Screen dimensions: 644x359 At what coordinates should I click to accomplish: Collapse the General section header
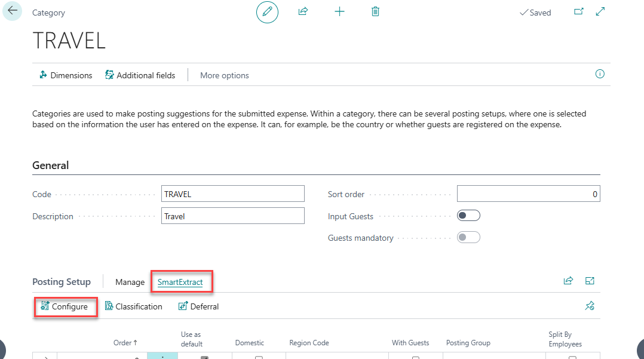(x=51, y=165)
